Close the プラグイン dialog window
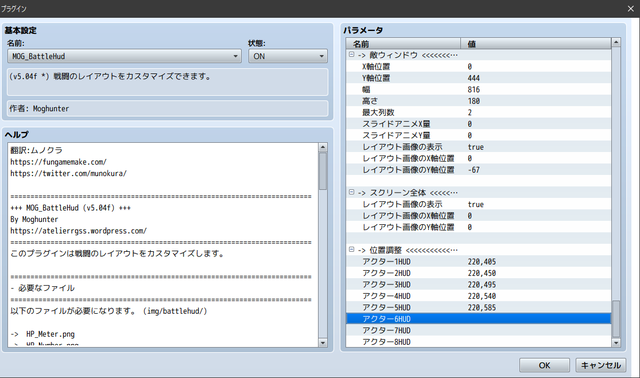Screen dimensions: 640x378 pos(631,9)
